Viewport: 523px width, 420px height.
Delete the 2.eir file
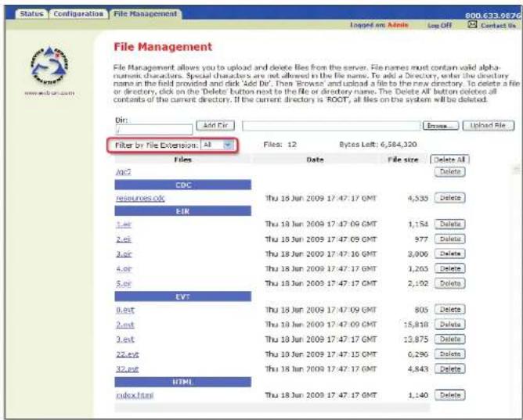coord(450,239)
